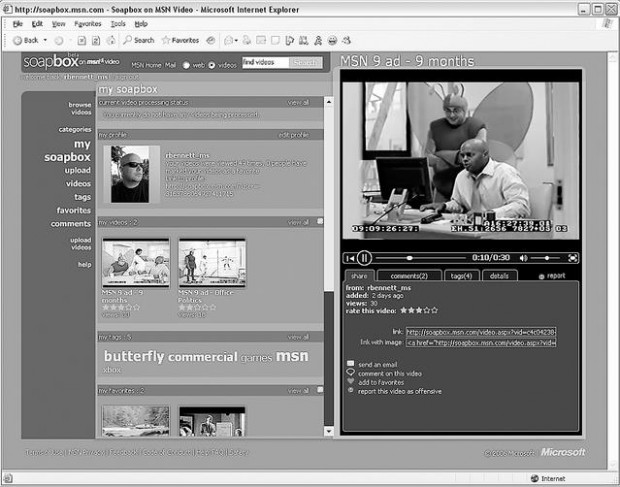Click upload in left navigation
Screen dimensions: 620x487
pos(78,170)
